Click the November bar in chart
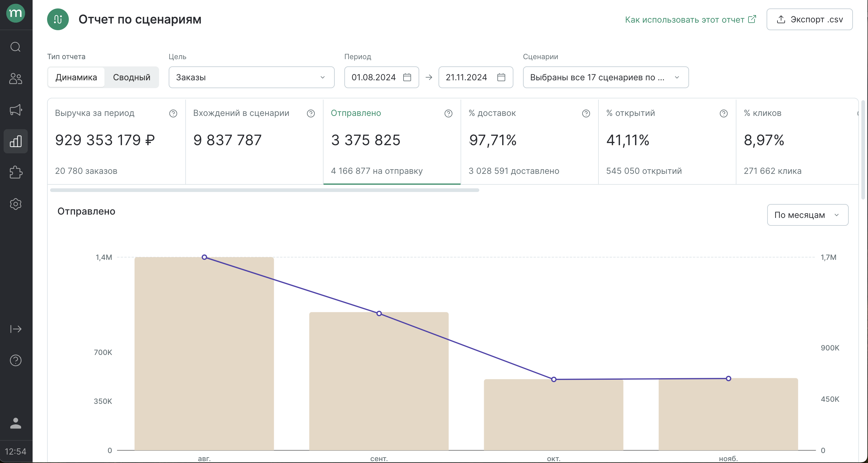The image size is (868, 463). [728, 414]
